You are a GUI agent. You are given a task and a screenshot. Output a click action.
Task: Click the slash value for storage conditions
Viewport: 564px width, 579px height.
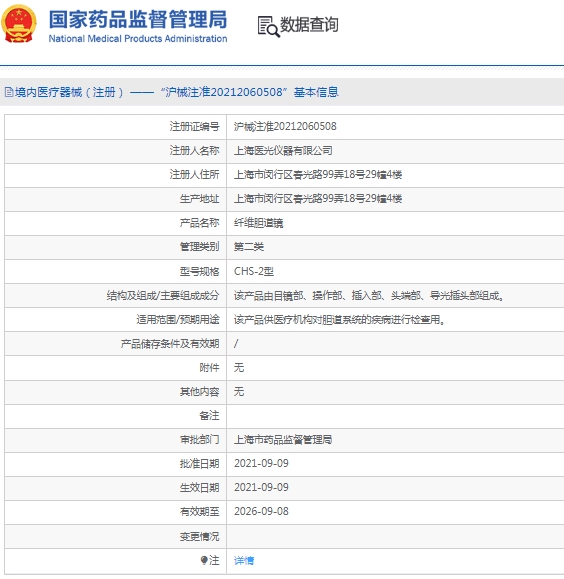tap(236, 344)
